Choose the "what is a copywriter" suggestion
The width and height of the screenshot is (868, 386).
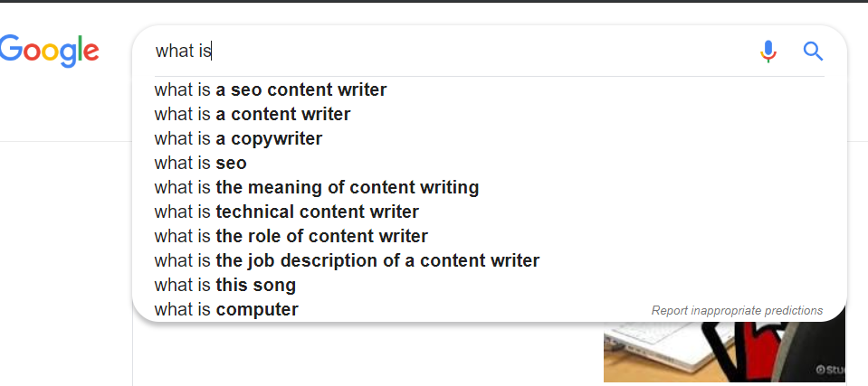(238, 139)
